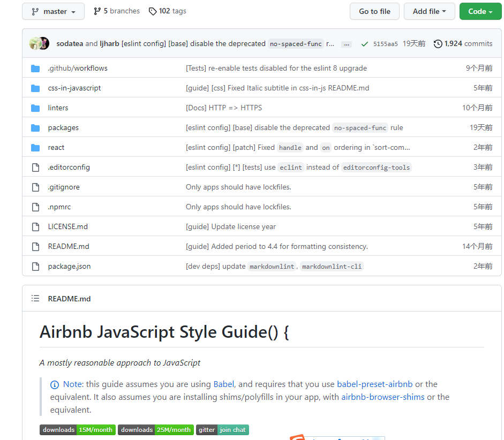Image resolution: width=504 pixels, height=440 pixels.
Task: Open the green Code dropdown
Action: 480,12
